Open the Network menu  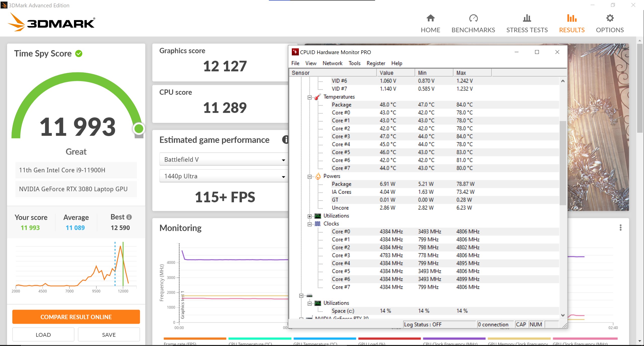pos(333,63)
